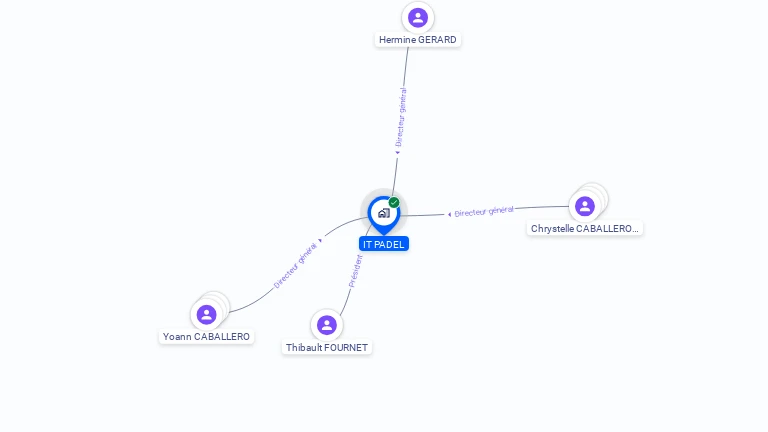The width and height of the screenshot is (768, 432).
Task: Click the green verified checkmark badge
Action: point(394,202)
